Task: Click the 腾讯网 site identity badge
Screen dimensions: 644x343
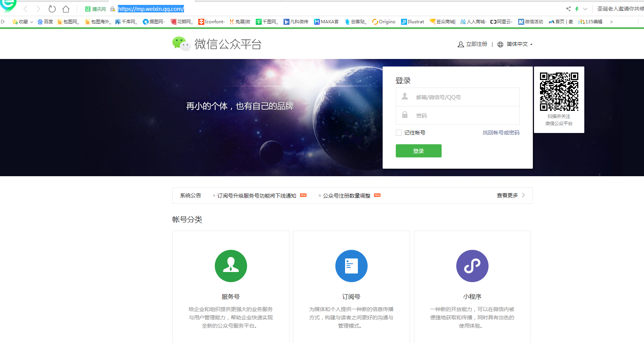Action: point(95,9)
